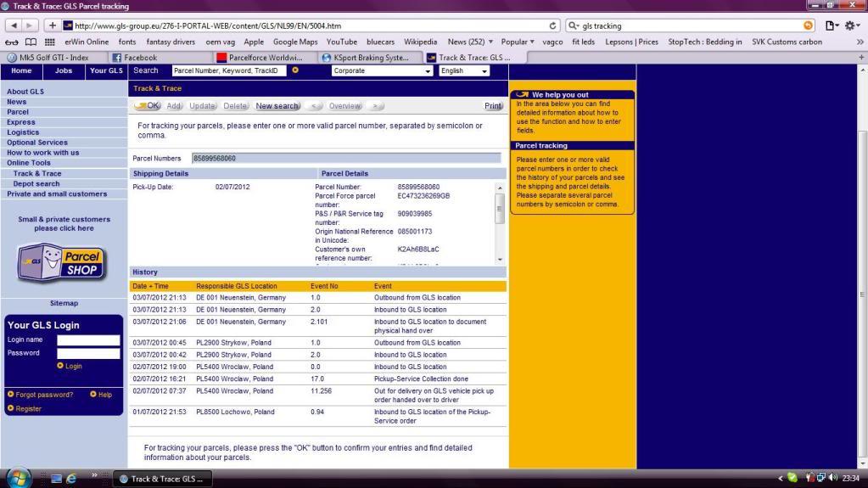
Task: Show bookmarks book icon
Action: pyautogui.click(x=31, y=42)
